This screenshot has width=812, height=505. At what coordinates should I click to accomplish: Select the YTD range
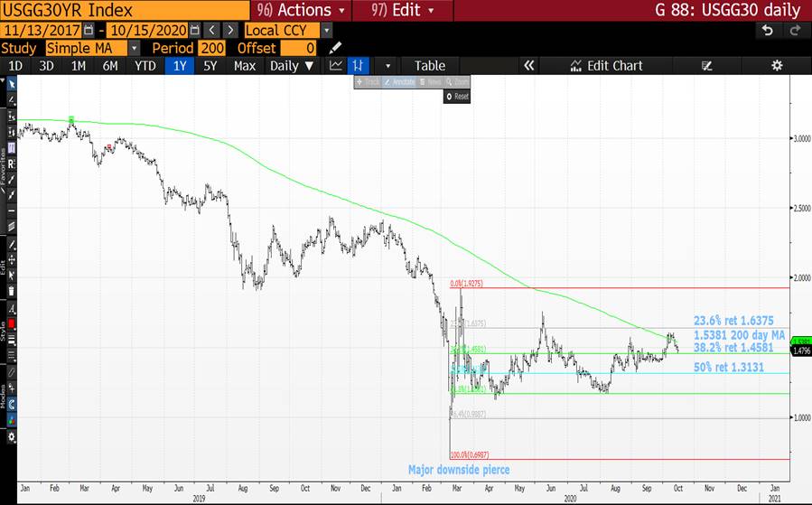145,66
